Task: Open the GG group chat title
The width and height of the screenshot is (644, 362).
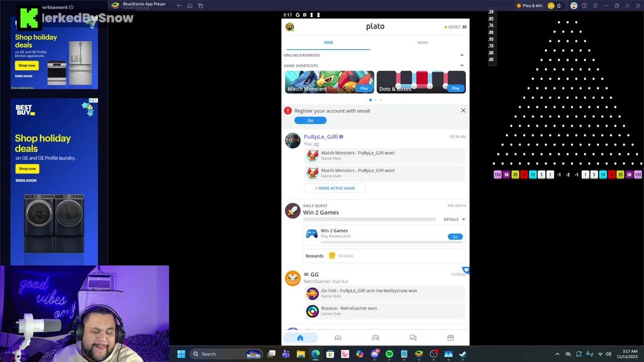Action: coord(314,275)
